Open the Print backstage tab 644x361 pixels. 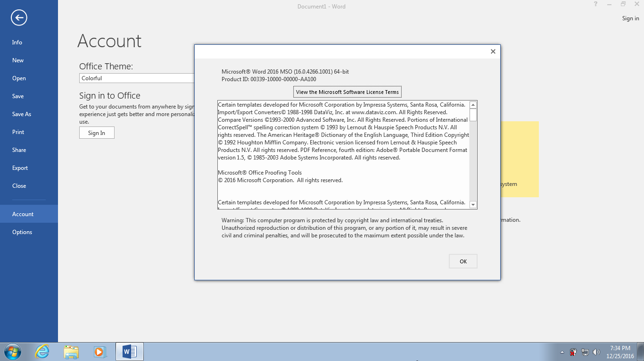click(x=29, y=132)
